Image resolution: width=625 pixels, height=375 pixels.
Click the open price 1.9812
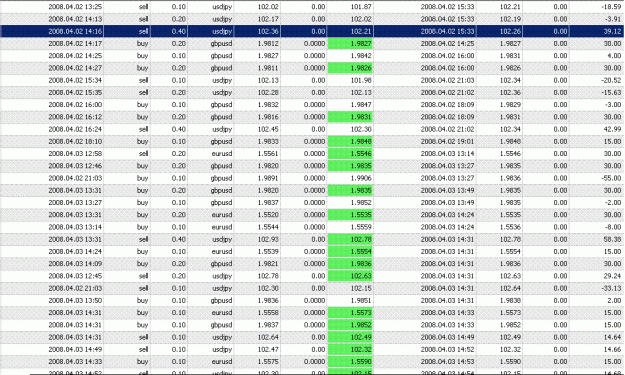point(268,43)
